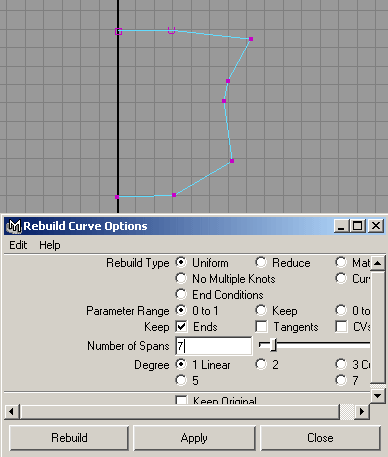
Task: Maximize the Rebuild Curve Options window
Action: tap(358, 226)
